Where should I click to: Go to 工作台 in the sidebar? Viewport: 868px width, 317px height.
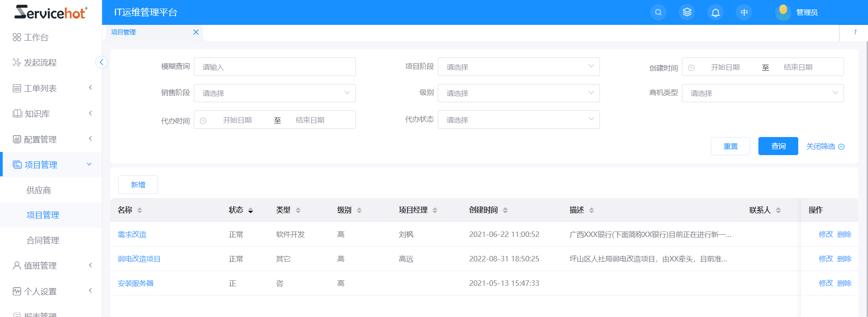pyautogui.click(x=36, y=37)
